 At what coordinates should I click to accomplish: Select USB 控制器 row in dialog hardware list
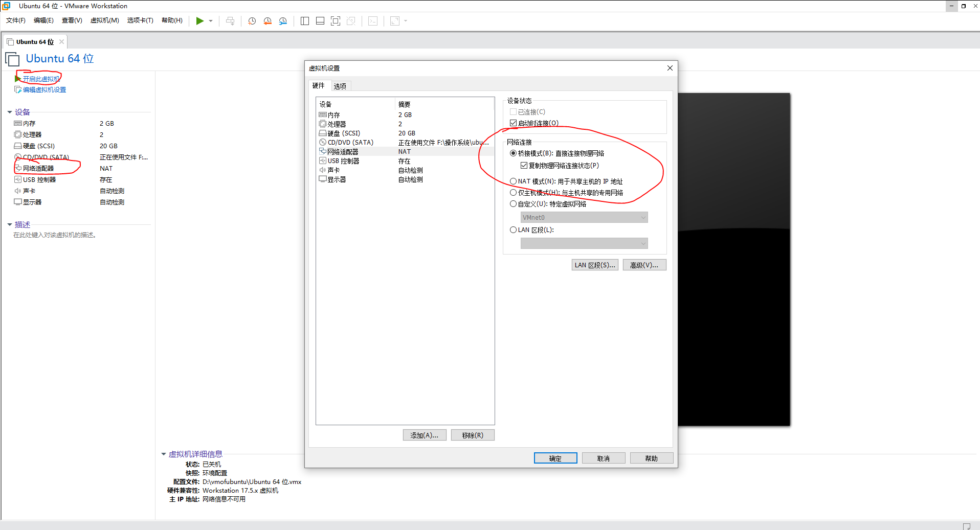[405, 161]
